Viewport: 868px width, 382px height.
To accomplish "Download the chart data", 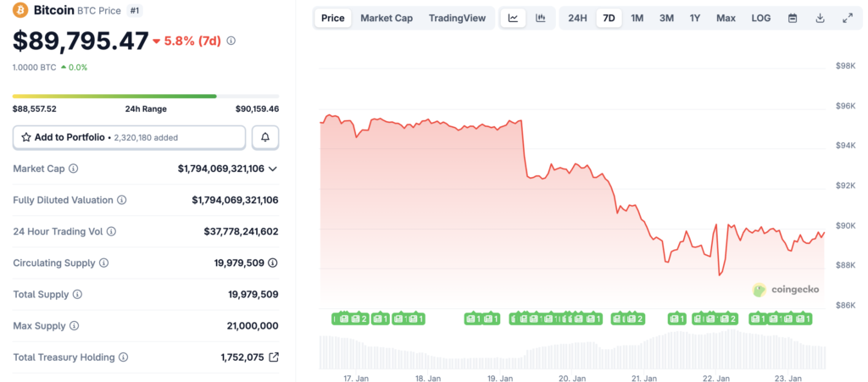I will 820,18.
